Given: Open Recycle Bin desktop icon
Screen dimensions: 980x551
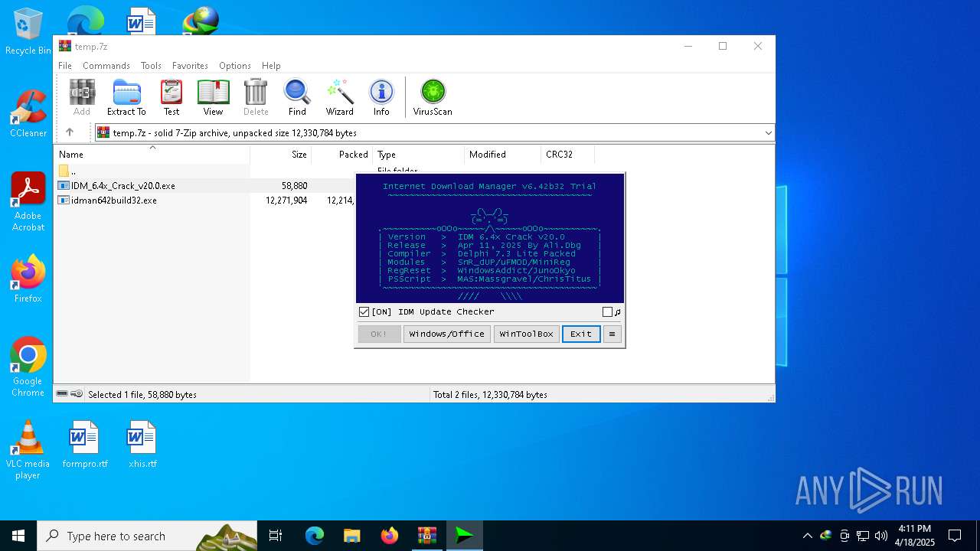Looking at the screenshot, I should (x=28, y=31).
